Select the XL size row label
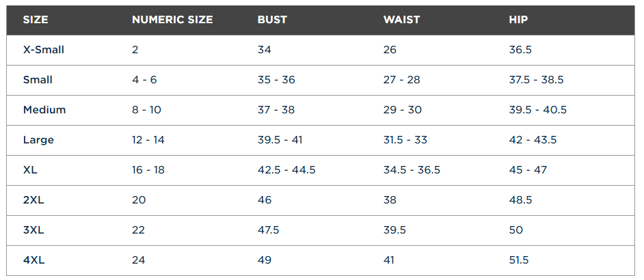 [31, 170]
